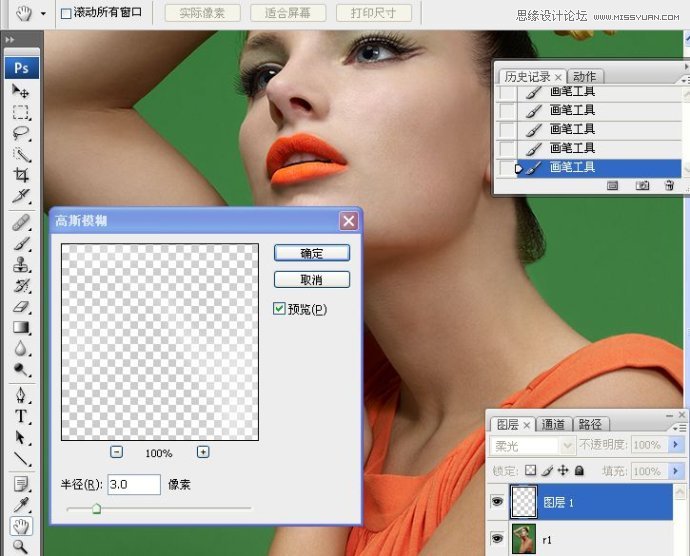Image resolution: width=690 pixels, height=556 pixels.
Task: Select the Lasso tool
Action: tap(21, 133)
